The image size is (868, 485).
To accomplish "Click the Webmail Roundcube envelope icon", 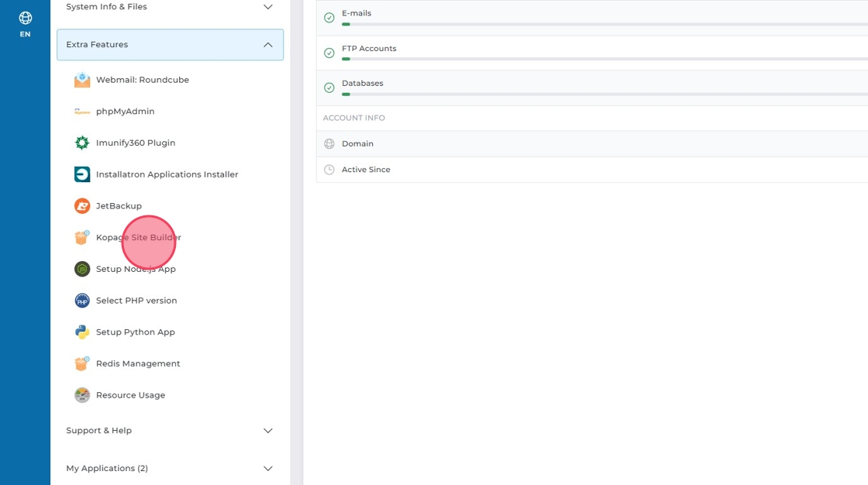I will 82,80.
